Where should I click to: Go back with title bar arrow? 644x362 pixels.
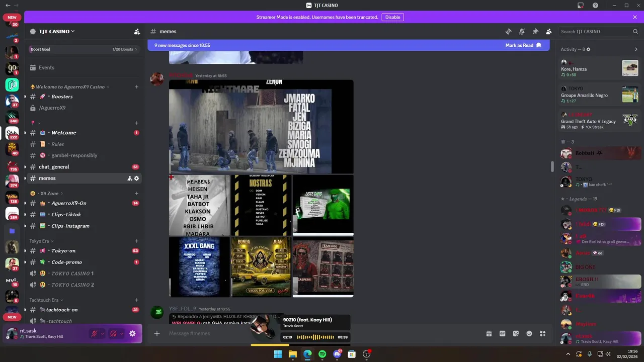(x=8, y=5)
